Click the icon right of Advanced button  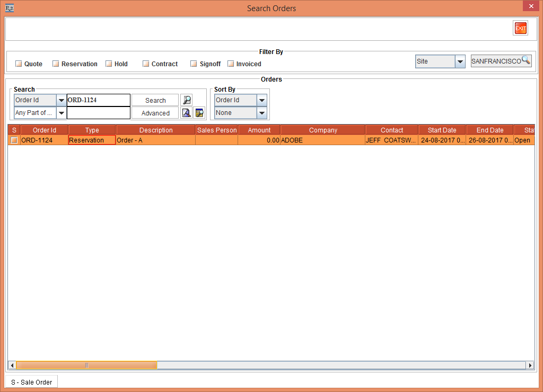click(187, 113)
